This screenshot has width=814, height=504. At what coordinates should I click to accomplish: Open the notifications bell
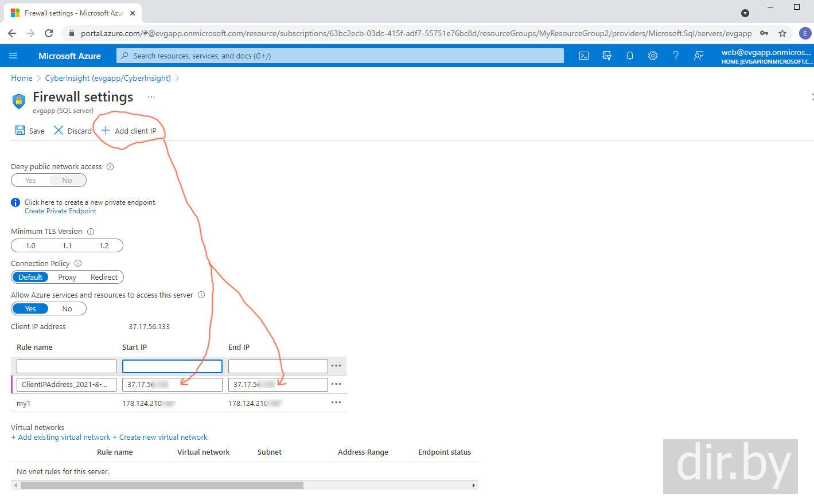point(629,56)
